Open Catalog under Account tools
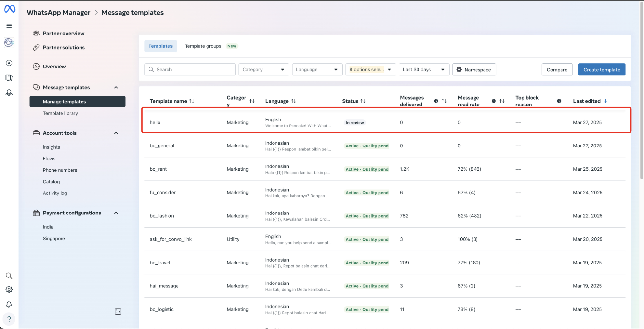The width and height of the screenshot is (644, 329). coord(51,182)
